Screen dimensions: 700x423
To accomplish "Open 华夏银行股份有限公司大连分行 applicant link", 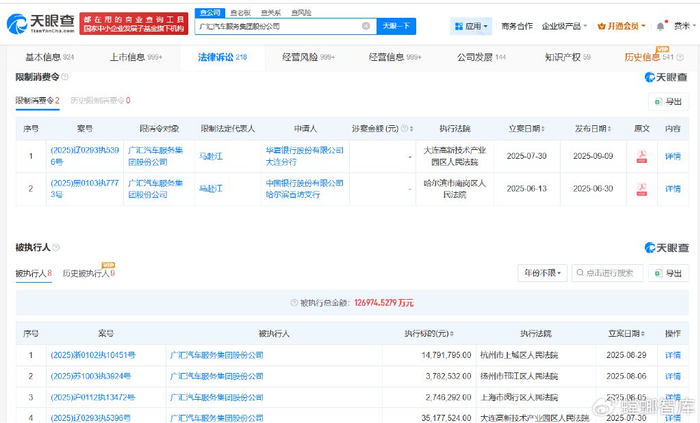I will click(304, 156).
